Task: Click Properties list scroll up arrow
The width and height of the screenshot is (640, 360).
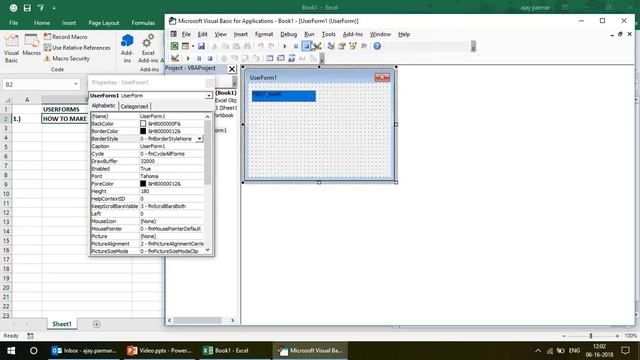Action: [x=207, y=116]
